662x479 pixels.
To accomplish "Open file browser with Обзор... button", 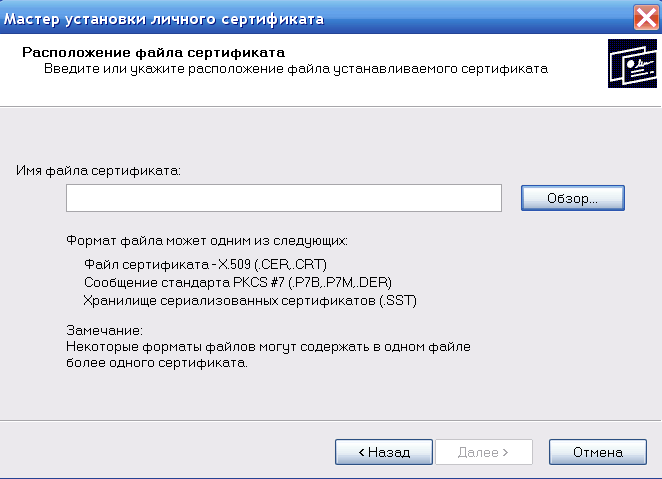I will pos(572,198).
